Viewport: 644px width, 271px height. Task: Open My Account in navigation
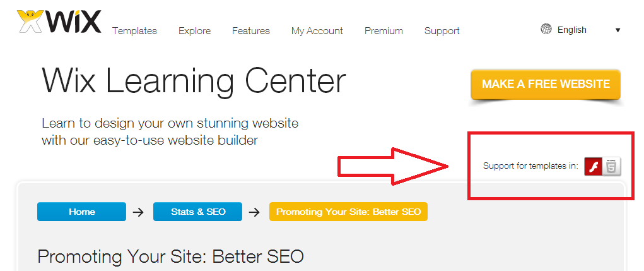(317, 31)
